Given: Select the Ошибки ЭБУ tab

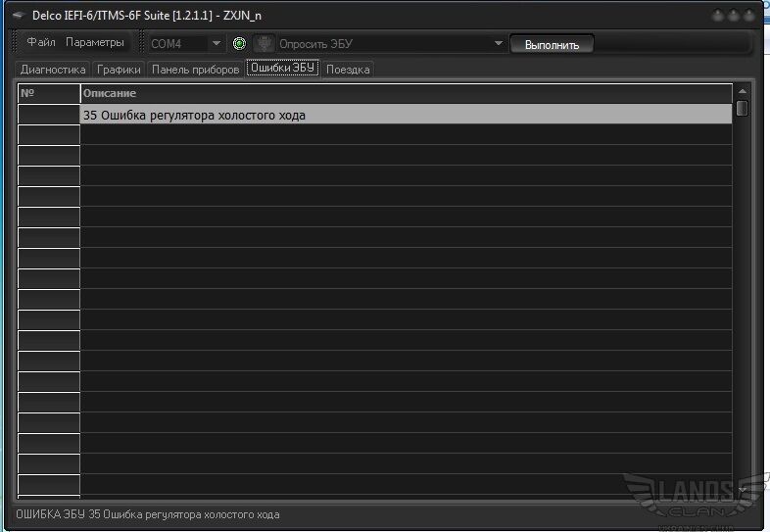Looking at the screenshot, I should 283,70.
